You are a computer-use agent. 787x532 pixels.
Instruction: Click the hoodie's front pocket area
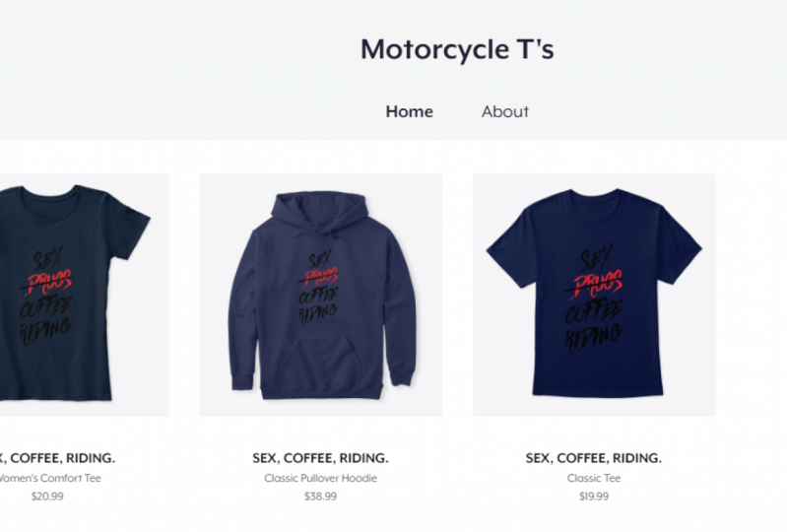[321, 359]
